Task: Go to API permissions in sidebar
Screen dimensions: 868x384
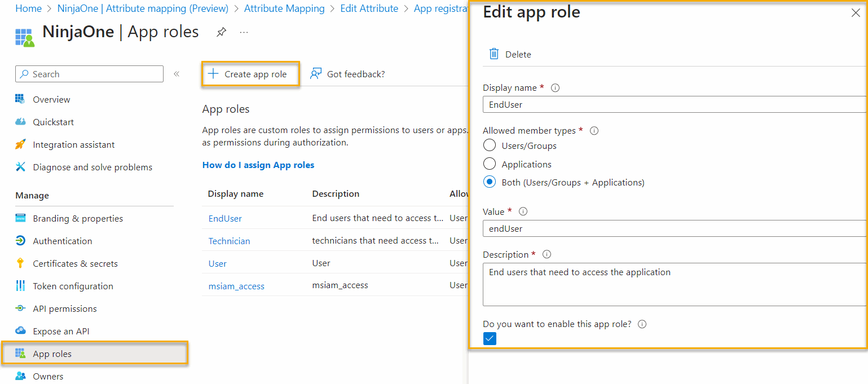Action: tap(65, 309)
